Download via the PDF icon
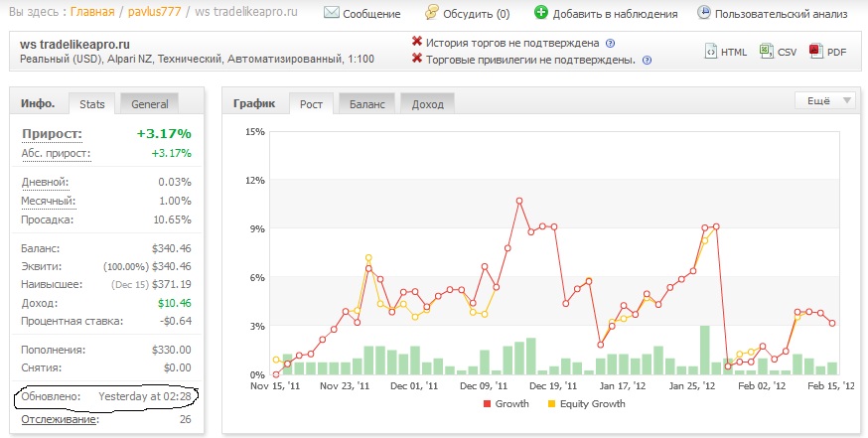Viewport: 868px width, 438px height. [816, 51]
